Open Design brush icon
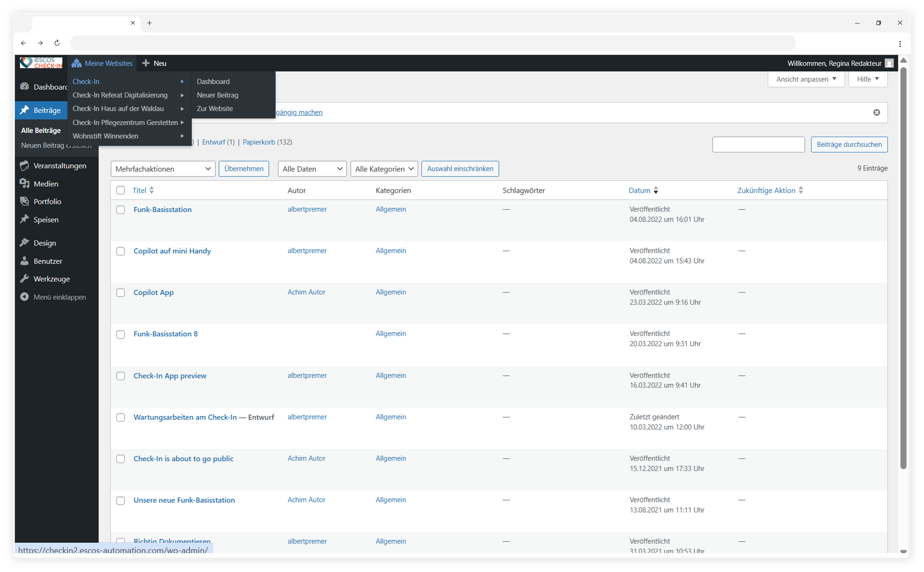Image resolution: width=924 pixels, height=572 pixels. coord(25,243)
